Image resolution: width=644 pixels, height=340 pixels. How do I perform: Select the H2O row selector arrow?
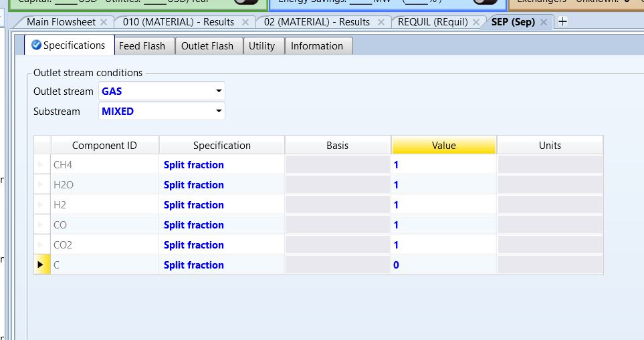pos(42,184)
